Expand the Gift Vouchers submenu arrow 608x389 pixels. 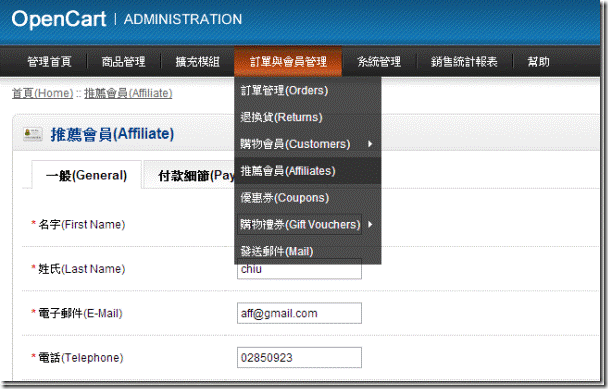(370, 224)
